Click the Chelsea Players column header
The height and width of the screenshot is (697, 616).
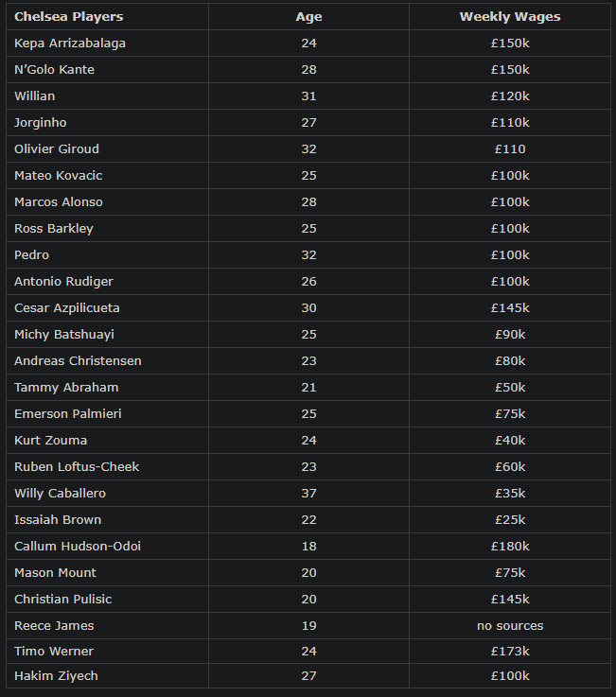[x=68, y=17]
